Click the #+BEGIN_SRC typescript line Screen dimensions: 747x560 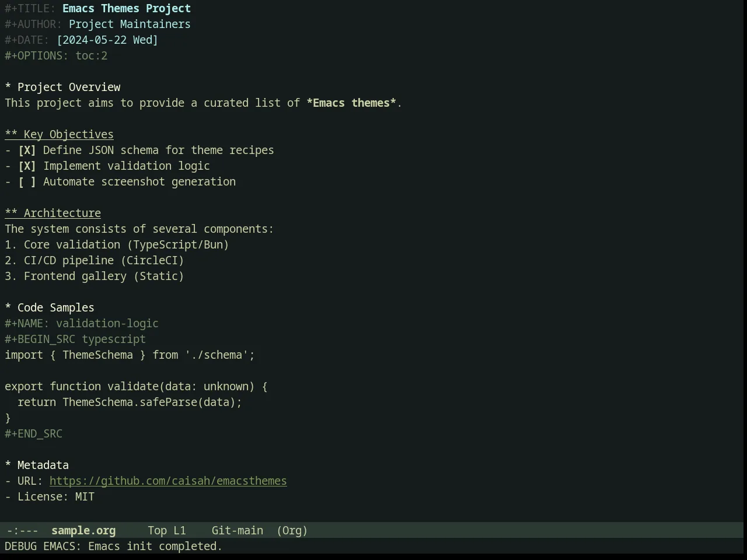click(x=75, y=339)
